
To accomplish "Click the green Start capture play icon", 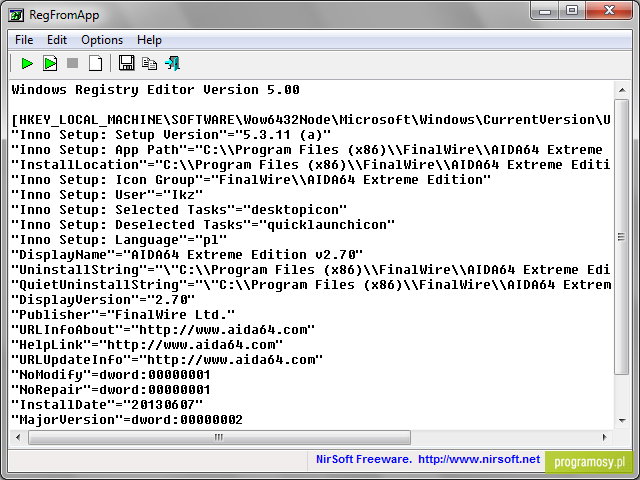I will point(27,64).
